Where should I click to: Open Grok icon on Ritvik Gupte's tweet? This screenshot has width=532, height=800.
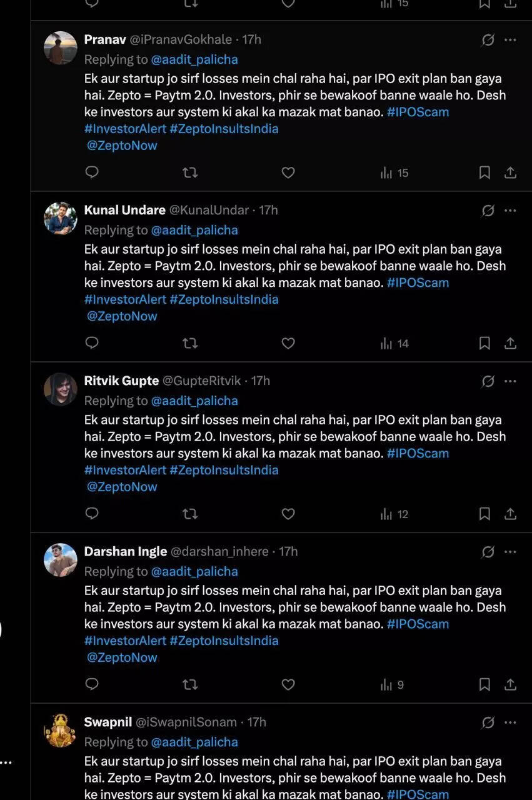coord(488,381)
